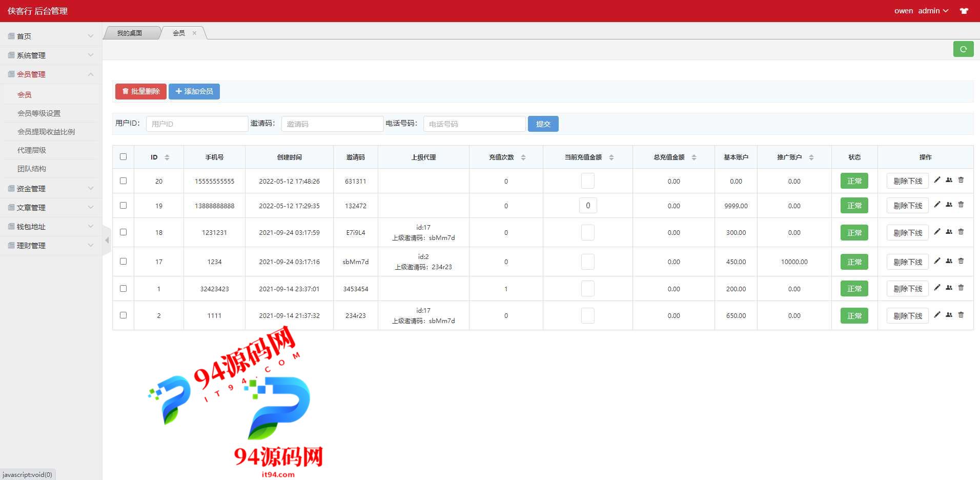Focus the 用户ID search field
The width and height of the screenshot is (980, 480).
(x=197, y=124)
